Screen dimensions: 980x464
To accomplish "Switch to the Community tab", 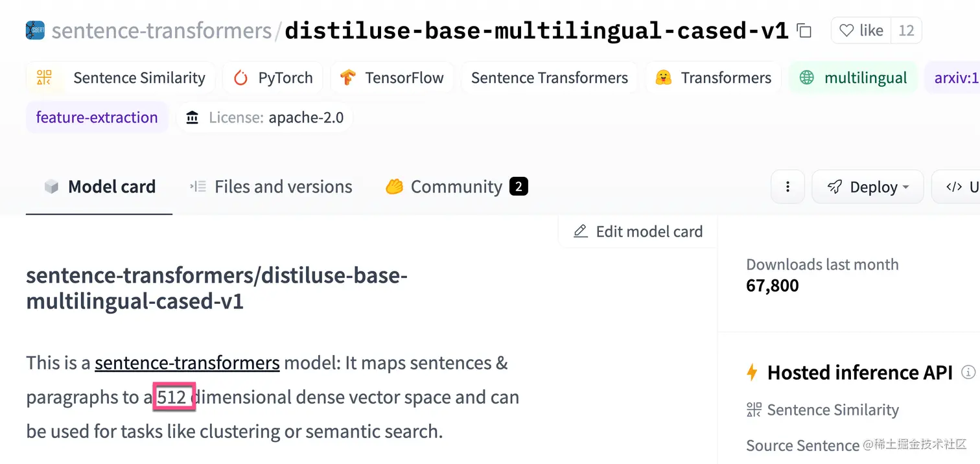I will coord(456,187).
